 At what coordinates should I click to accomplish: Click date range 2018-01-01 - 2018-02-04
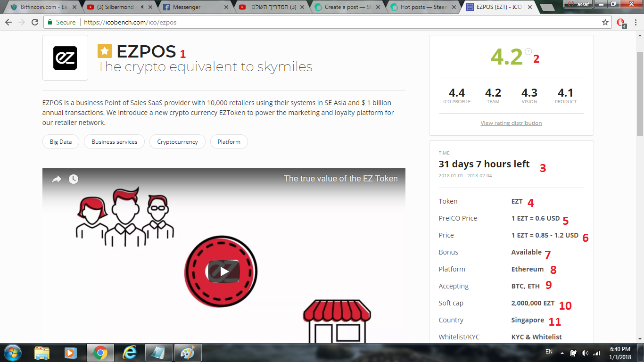coord(465,176)
